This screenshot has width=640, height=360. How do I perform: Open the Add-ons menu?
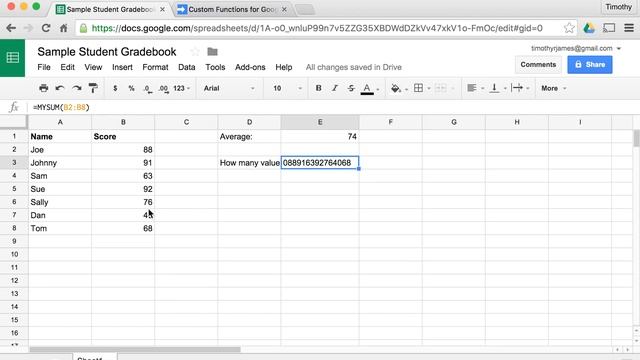(250, 67)
